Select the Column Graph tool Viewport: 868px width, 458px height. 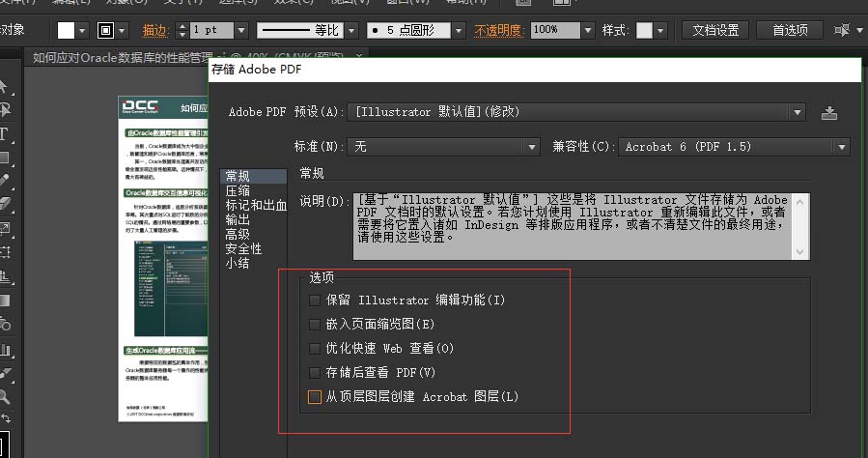[x=5, y=349]
